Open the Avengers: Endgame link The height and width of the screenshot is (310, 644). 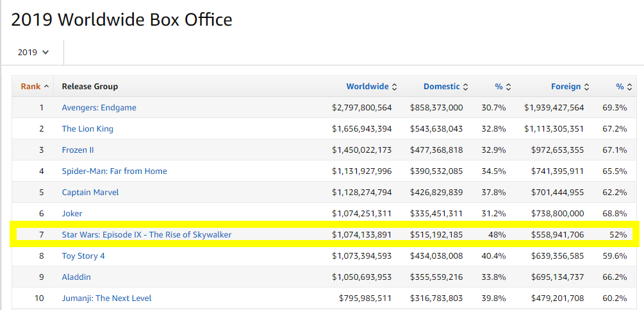pyautogui.click(x=99, y=108)
